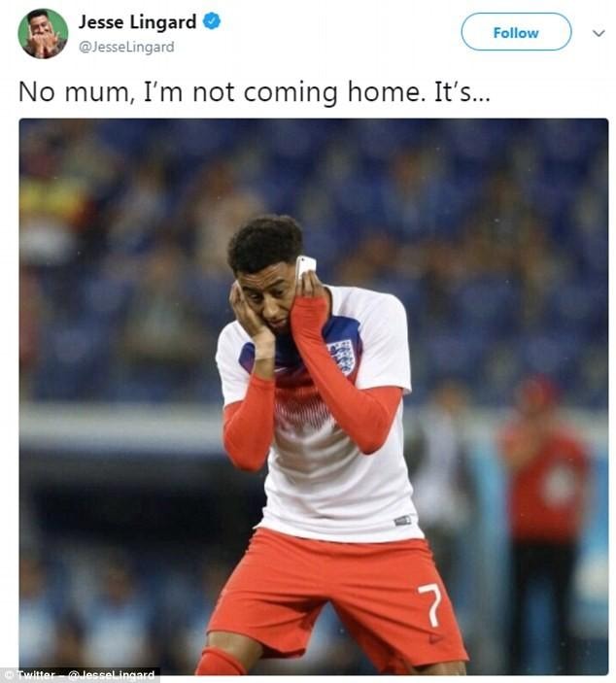
Task: Click the England crest on the shirt
Action: [342, 356]
